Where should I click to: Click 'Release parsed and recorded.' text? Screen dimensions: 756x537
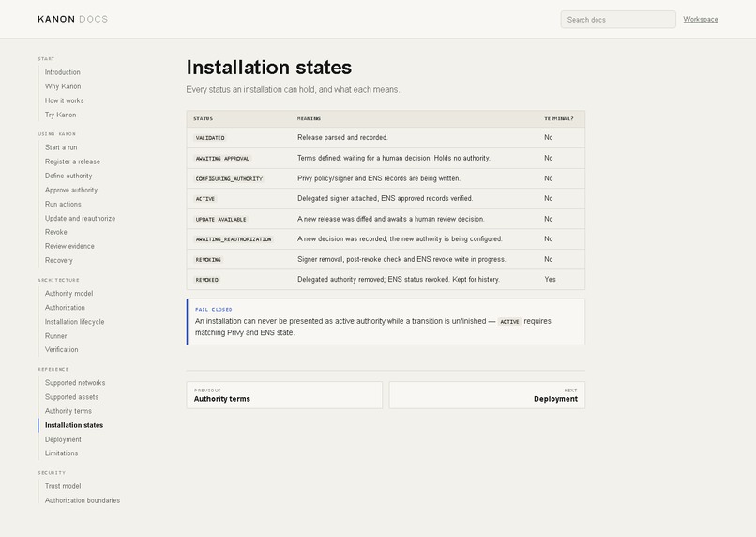342,137
